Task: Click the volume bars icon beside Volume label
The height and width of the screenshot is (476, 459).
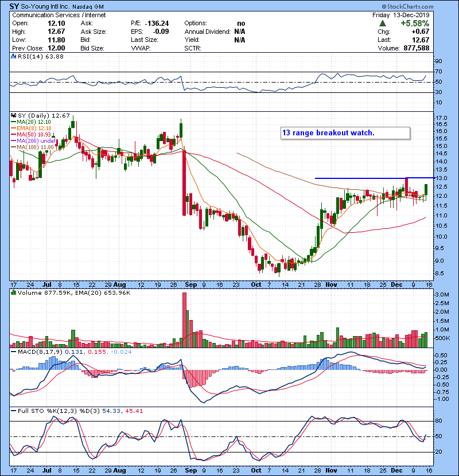Action: (13, 292)
